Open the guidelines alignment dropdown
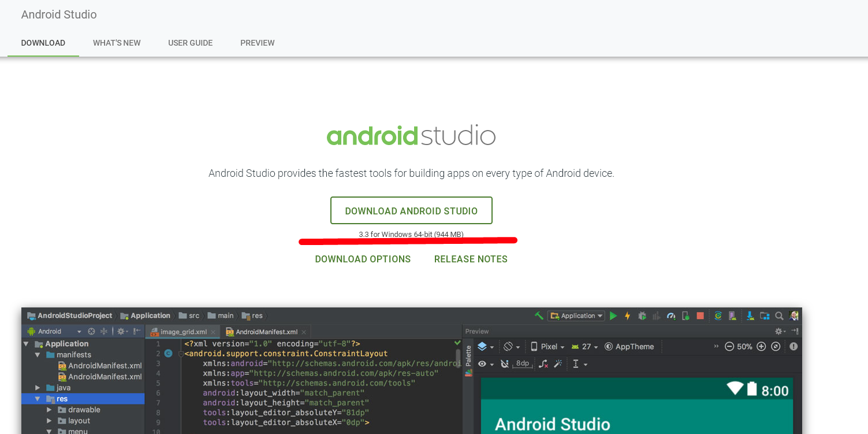The image size is (868, 434). pos(580,363)
